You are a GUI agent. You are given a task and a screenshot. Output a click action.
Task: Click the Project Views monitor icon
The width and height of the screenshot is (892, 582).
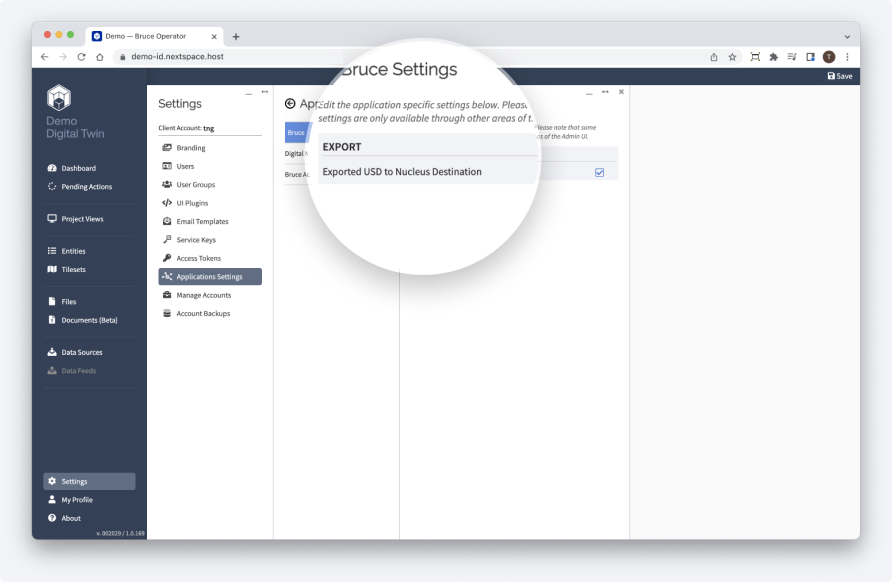[52, 218]
